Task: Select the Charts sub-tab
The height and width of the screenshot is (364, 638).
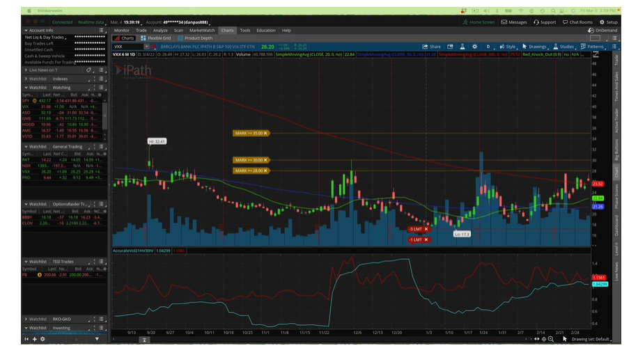Action: 124,38
